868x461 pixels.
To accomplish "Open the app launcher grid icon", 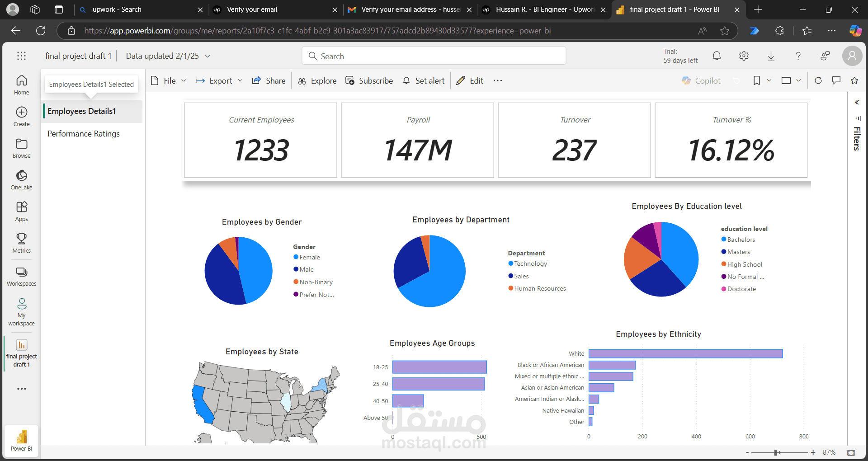I will tap(21, 56).
